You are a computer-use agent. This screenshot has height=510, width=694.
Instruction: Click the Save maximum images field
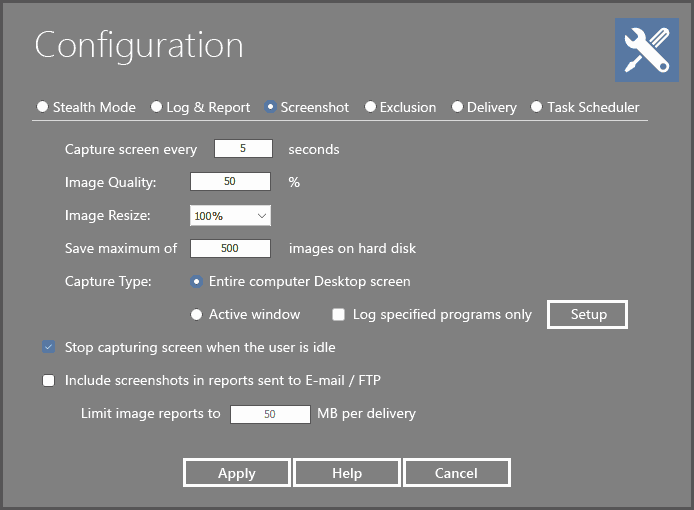230,248
